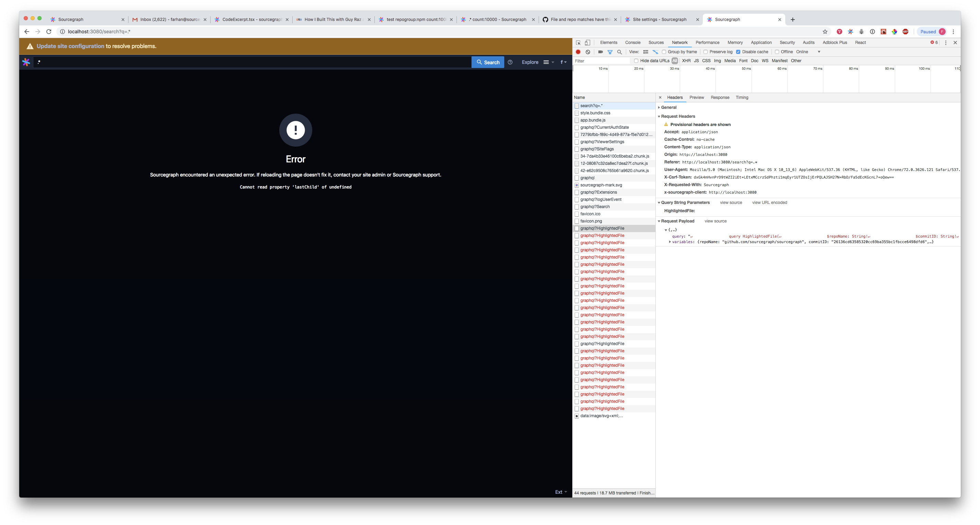Click the Sourcegraph search query input
The width and height of the screenshot is (980, 525).
(252, 62)
